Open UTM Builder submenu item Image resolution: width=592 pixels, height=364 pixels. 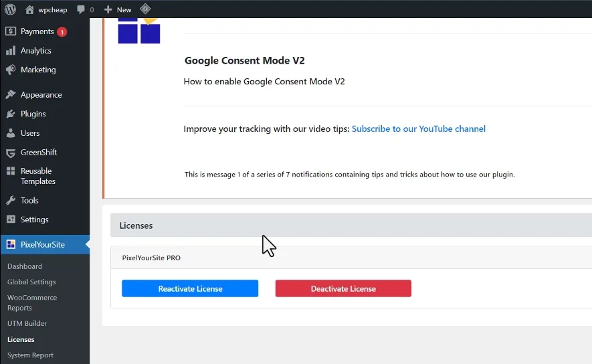pyautogui.click(x=27, y=323)
